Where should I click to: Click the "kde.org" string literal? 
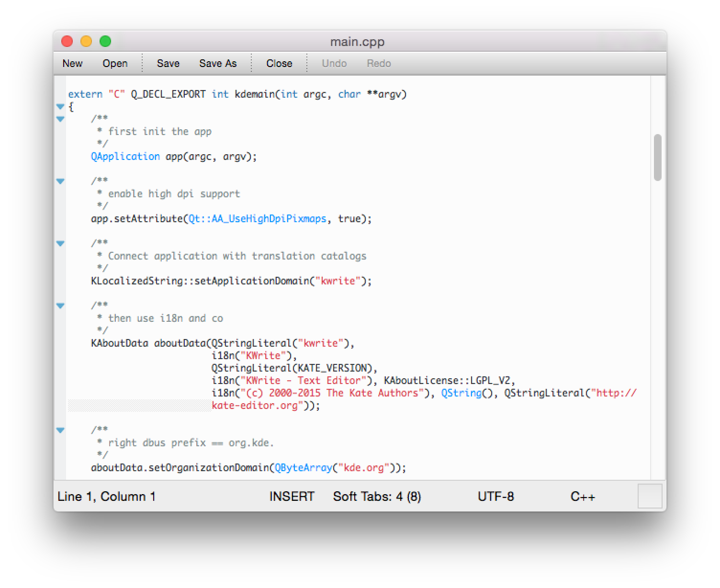[364, 468]
